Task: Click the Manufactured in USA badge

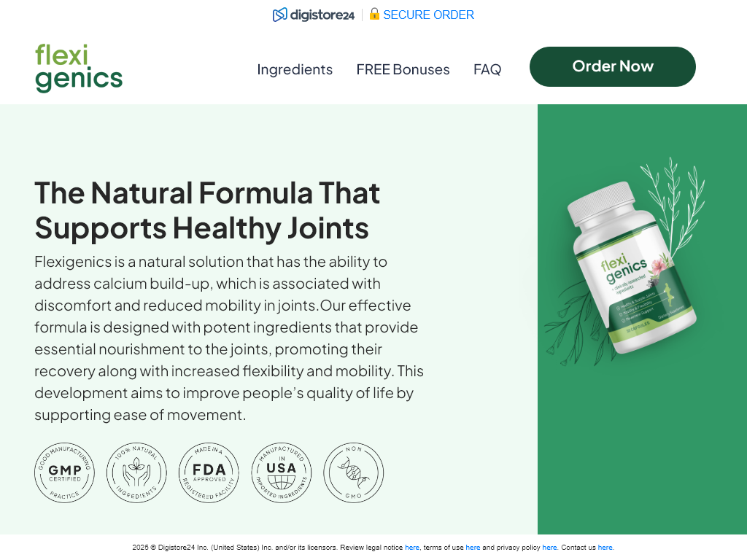Action: point(281,472)
